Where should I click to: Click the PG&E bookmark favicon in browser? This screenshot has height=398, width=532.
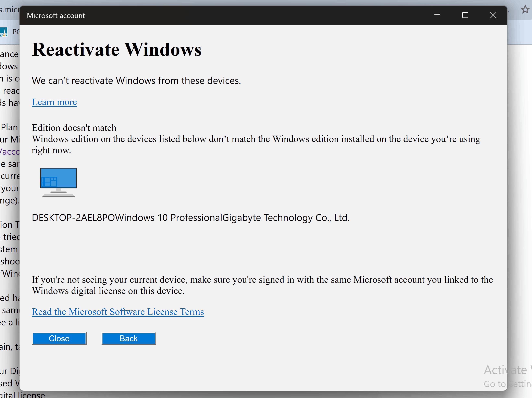pyautogui.click(x=4, y=32)
